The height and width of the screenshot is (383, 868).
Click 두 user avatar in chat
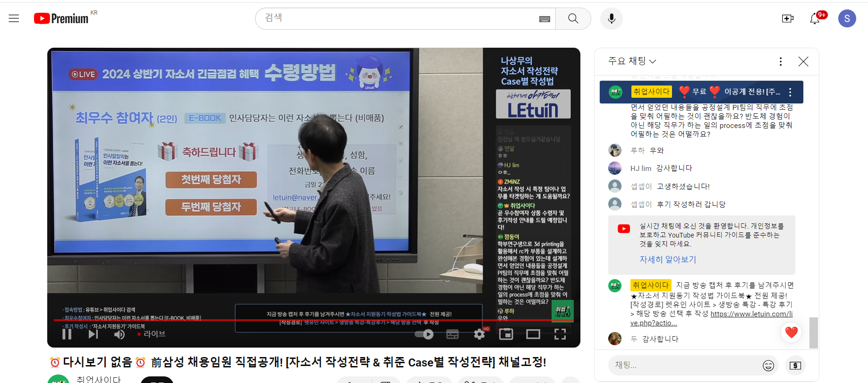pyautogui.click(x=615, y=339)
